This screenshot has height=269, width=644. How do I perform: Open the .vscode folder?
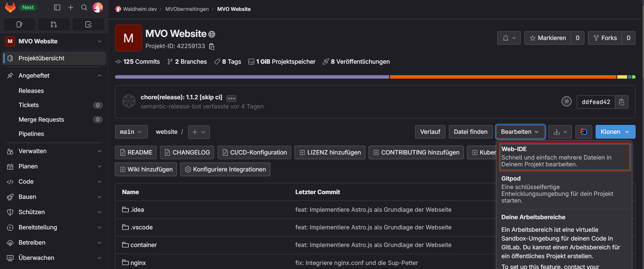[x=141, y=227]
